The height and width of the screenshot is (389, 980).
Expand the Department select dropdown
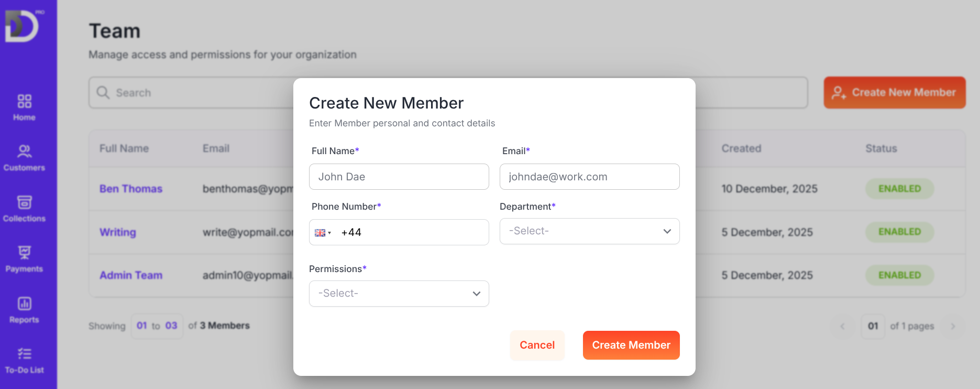[589, 231]
